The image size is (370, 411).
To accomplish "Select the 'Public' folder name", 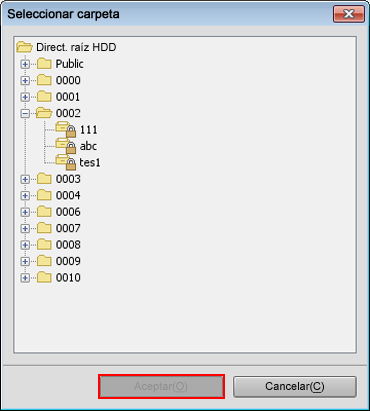I will click(x=69, y=64).
